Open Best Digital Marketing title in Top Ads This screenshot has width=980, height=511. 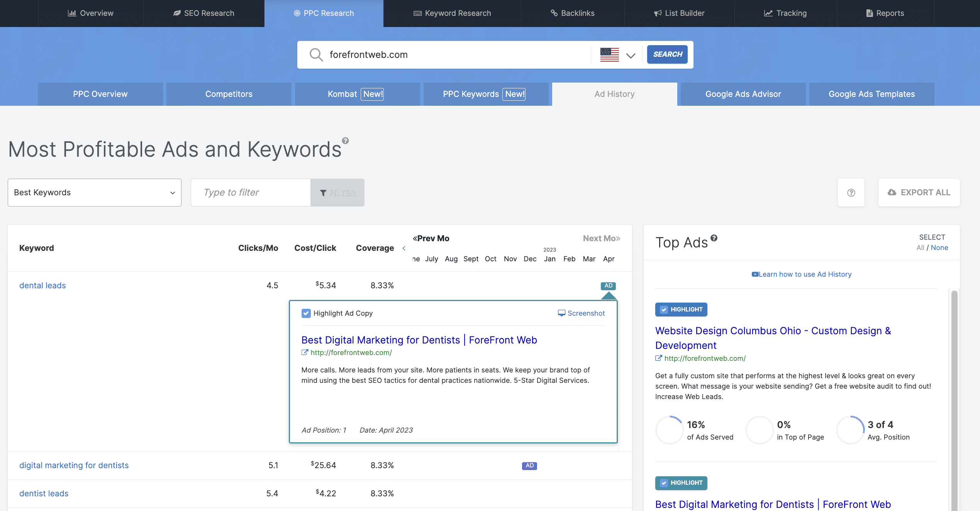click(773, 504)
